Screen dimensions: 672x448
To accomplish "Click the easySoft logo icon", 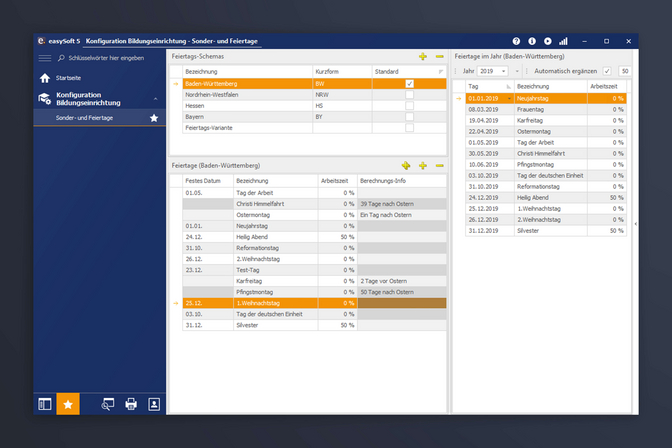I will click(41, 41).
